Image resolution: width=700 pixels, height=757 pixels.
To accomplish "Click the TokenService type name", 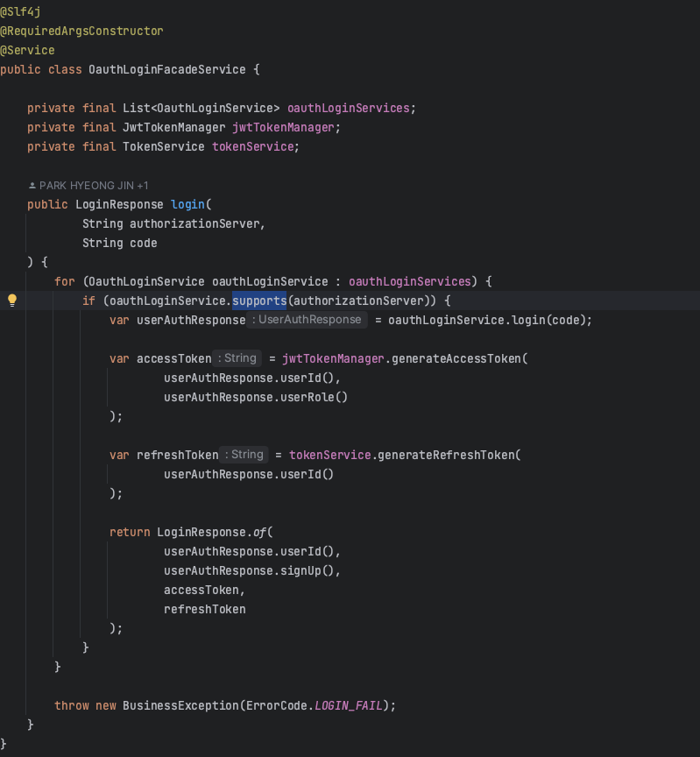I will [x=164, y=147].
